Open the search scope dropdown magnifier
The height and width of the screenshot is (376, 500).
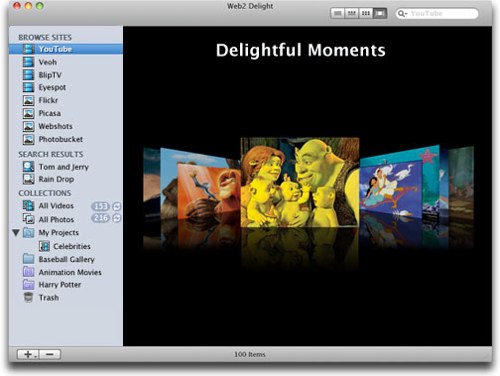pyautogui.click(x=402, y=13)
